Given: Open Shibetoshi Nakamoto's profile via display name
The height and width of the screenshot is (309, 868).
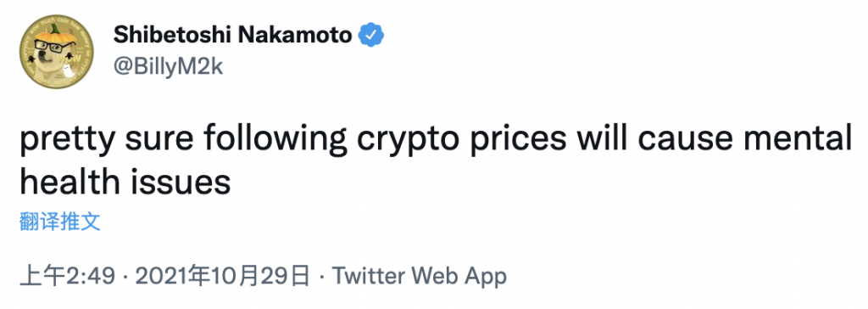Looking at the screenshot, I should 232,36.
